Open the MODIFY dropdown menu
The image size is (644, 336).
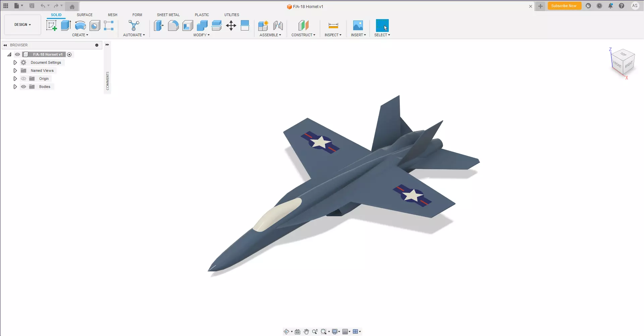pos(202,35)
